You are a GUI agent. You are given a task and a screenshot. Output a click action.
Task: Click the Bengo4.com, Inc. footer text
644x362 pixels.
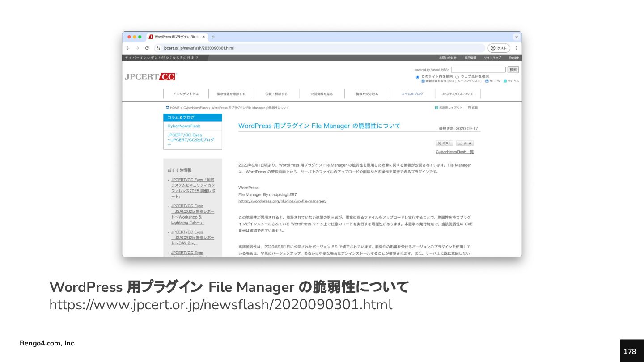tap(47, 343)
